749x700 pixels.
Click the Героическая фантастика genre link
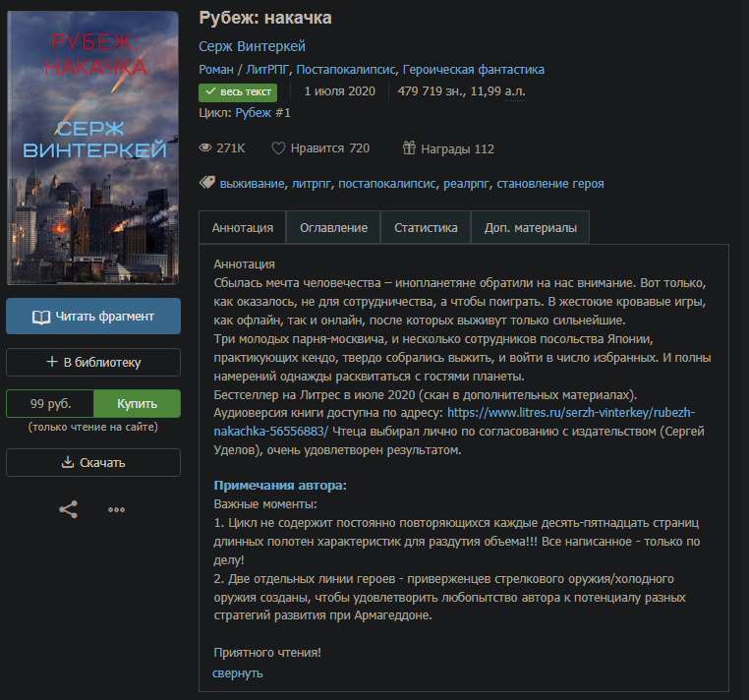pos(474,70)
